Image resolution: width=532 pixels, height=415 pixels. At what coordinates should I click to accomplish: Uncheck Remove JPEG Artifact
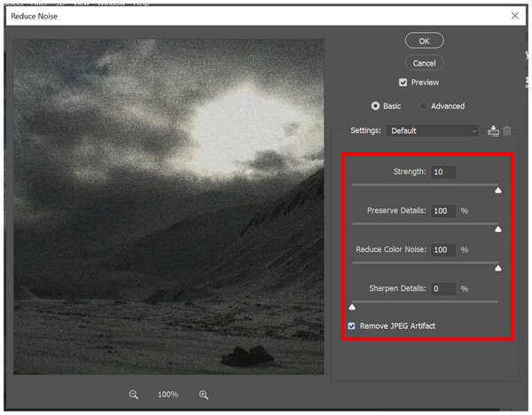(x=351, y=326)
